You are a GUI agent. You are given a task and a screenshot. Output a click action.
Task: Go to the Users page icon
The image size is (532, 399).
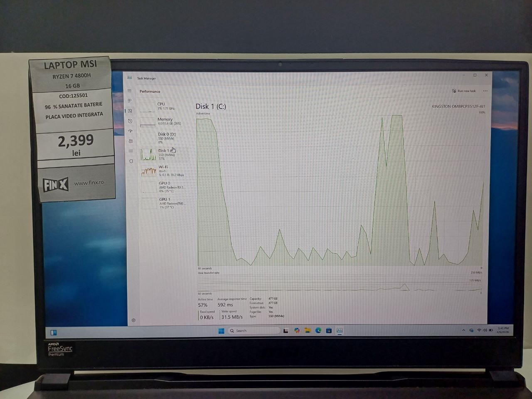point(131,141)
